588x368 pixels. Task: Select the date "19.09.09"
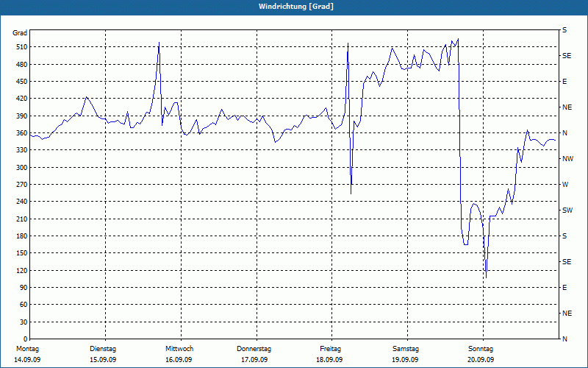click(x=405, y=360)
